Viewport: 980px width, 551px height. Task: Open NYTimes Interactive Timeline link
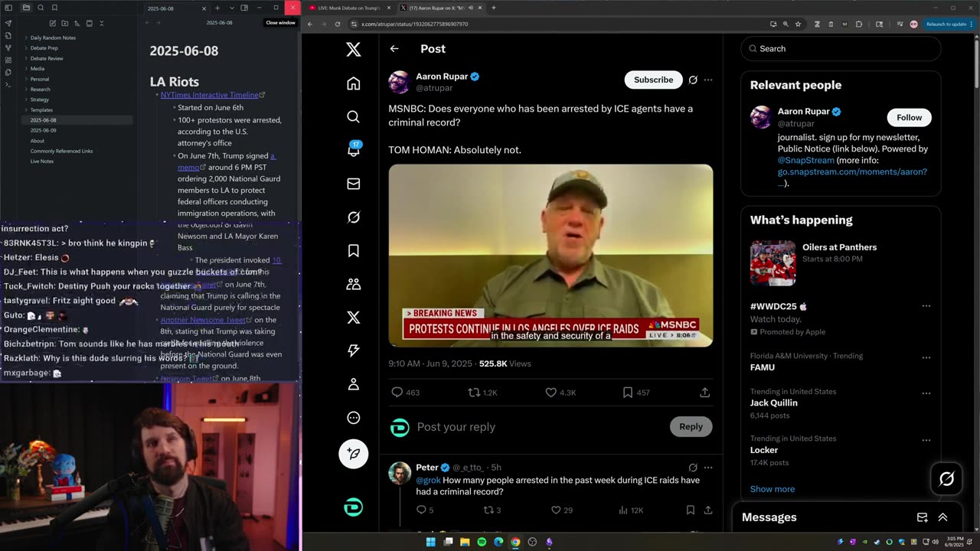210,95
